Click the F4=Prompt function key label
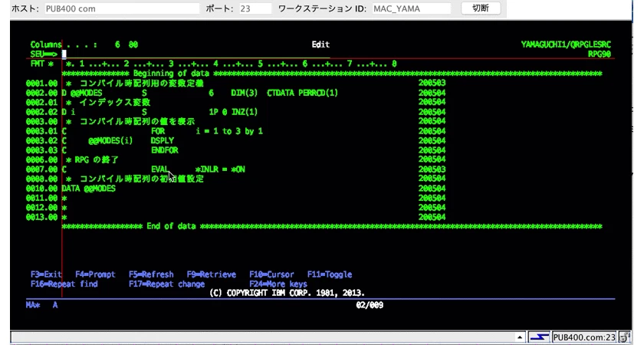The width and height of the screenshot is (644, 345). (x=95, y=274)
